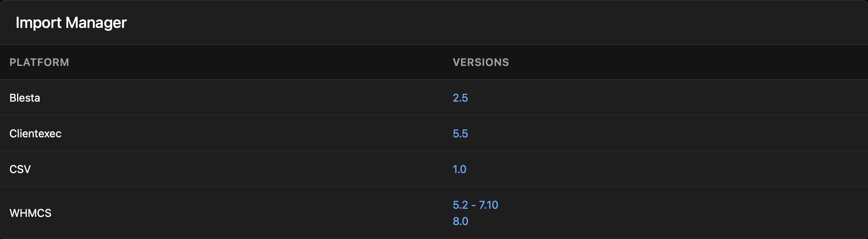868x239 pixels.
Task: Open the WHMCS 5.2 - 7.10 link
Action: (x=475, y=205)
